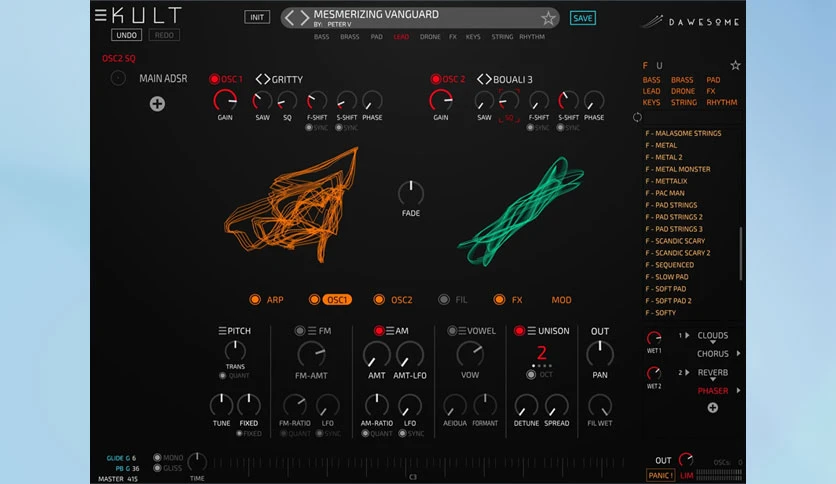836x484 pixels.
Task: Adjust the PAN knob
Action: pyautogui.click(x=600, y=353)
